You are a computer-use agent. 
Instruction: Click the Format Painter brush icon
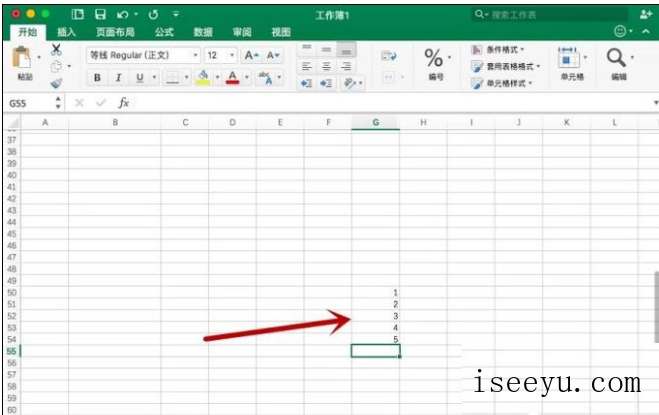tap(56, 83)
